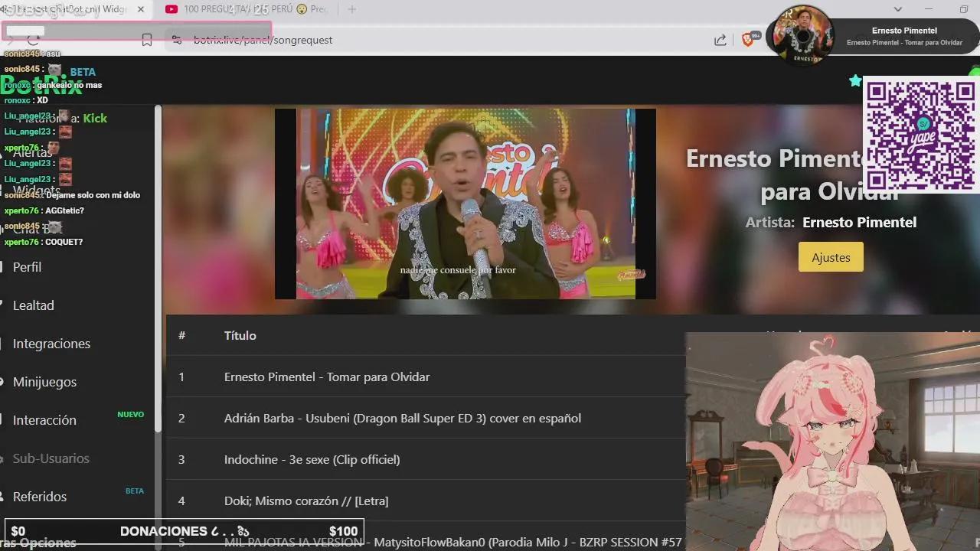The image size is (980, 551).
Task: Click the share page icon
Action: pyautogui.click(x=720, y=40)
